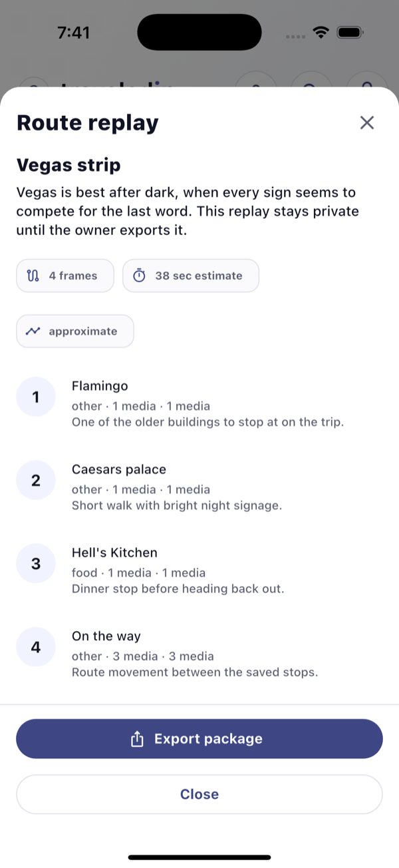This screenshot has height=868, width=399.
Task: Tap the trend line icon in approximate chip
Action: (33, 331)
